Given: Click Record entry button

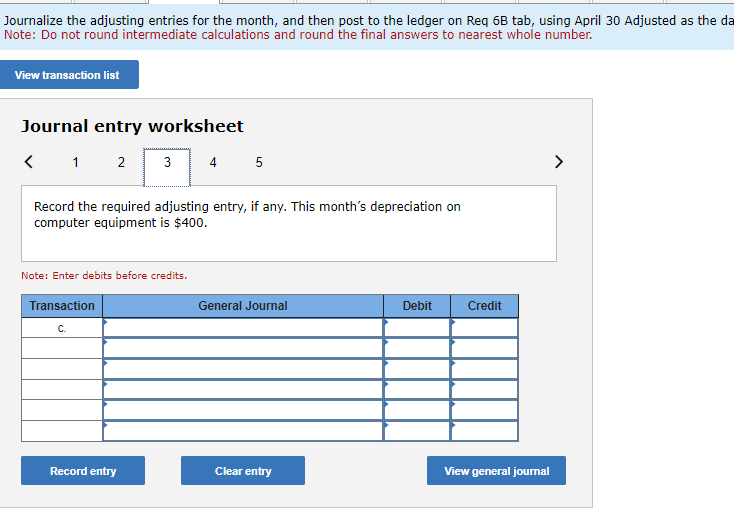Looking at the screenshot, I should pos(83,470).
